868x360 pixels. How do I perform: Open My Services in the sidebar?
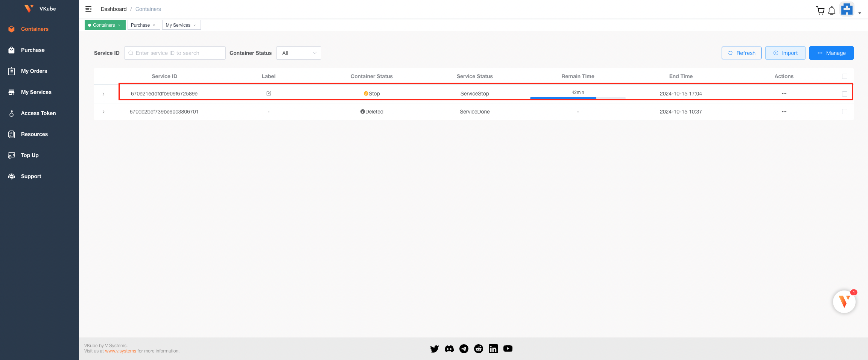point(36,92)
